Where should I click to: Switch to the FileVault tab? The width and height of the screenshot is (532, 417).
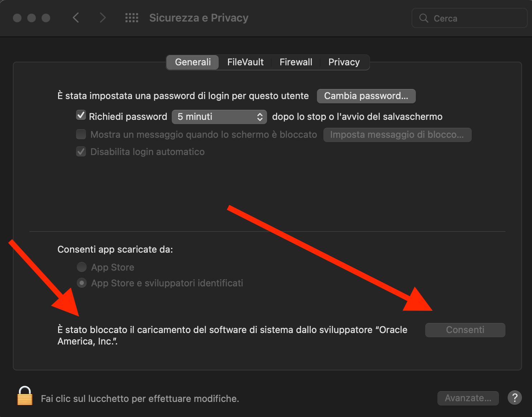click(245, 62)
